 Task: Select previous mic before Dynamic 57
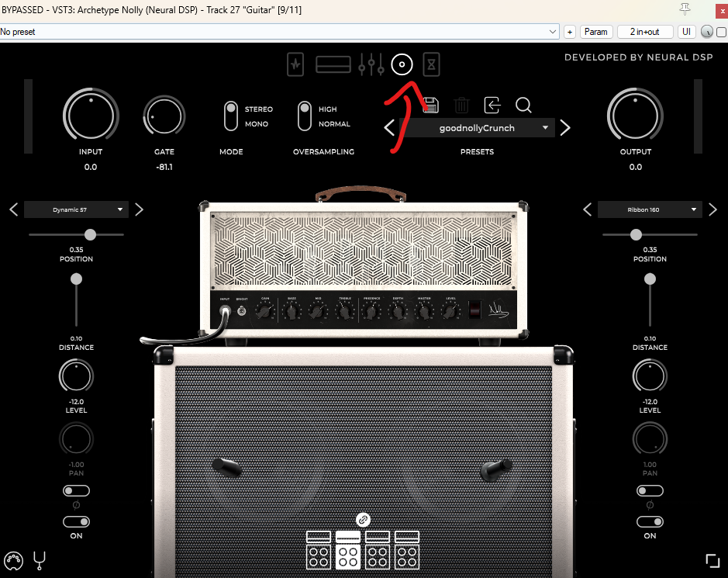[13, 209]
